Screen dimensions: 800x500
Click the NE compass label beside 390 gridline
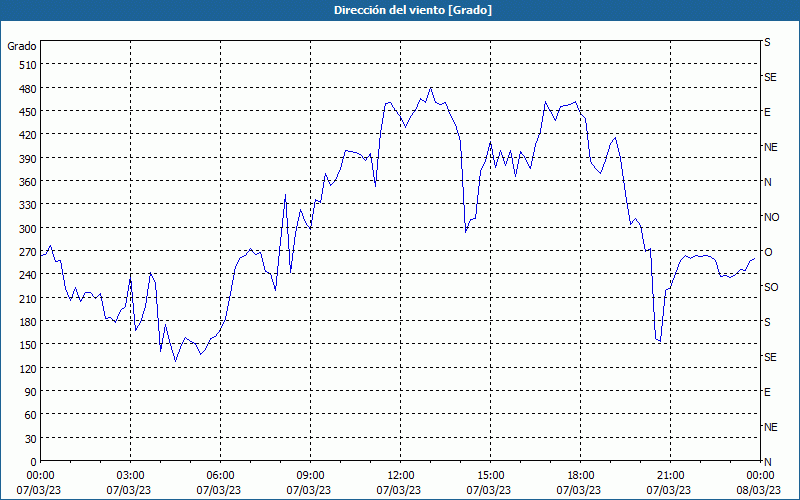coord(771,147)
